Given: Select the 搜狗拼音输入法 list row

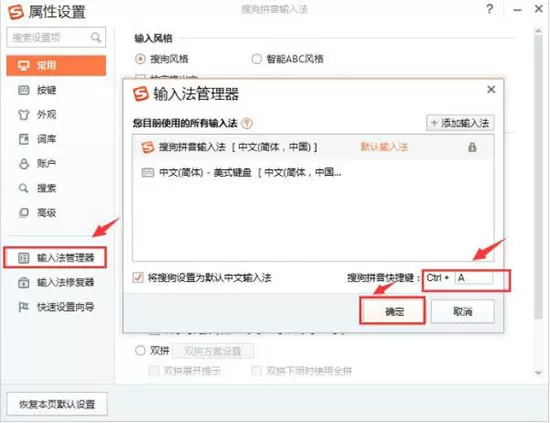Looking at the screenshot, I should [x=313, y=147].
